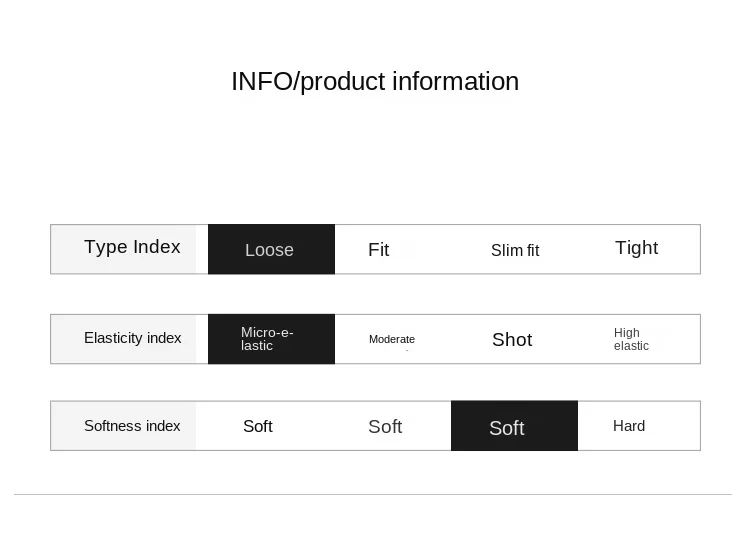Choose the Tight type option

tap(636, 248)
